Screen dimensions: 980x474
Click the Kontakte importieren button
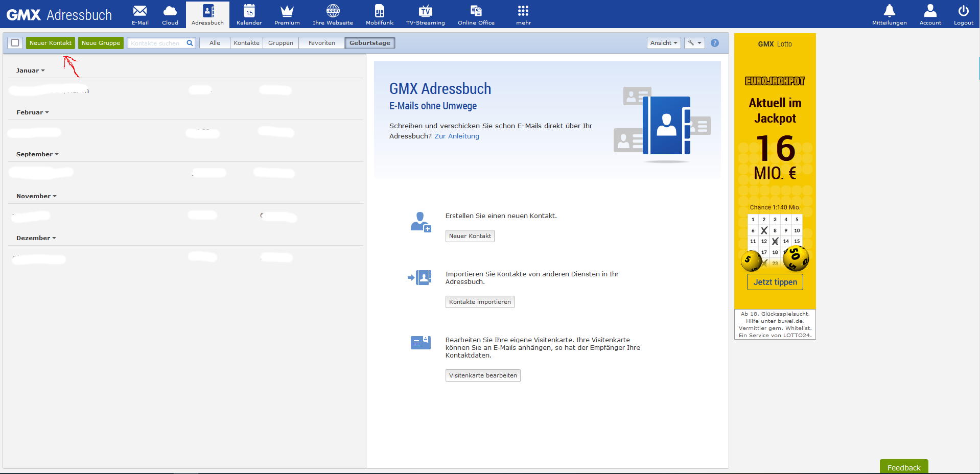[479, 301]
